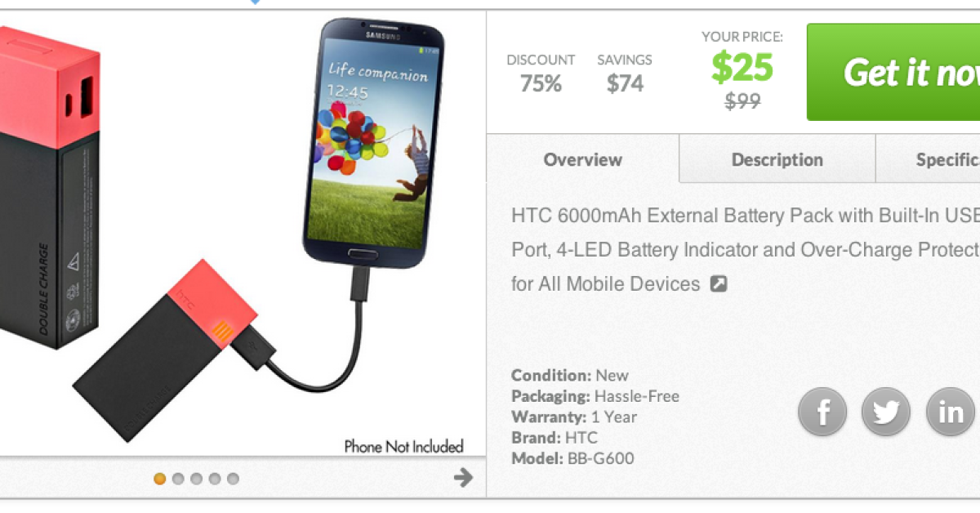Share the deal via Twitter icon
The width and height of the screenshot is (980, 513).
click(x=886, y=411)
